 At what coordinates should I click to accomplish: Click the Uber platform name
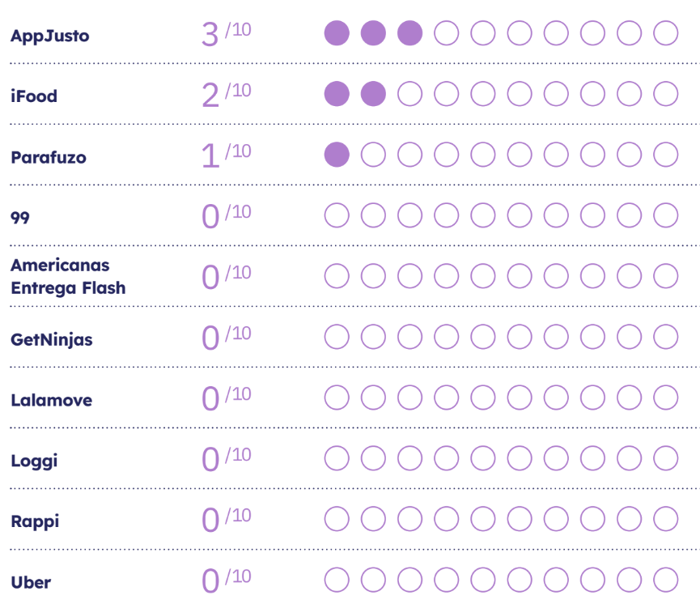pyautogui.click(x=32, y=582)
